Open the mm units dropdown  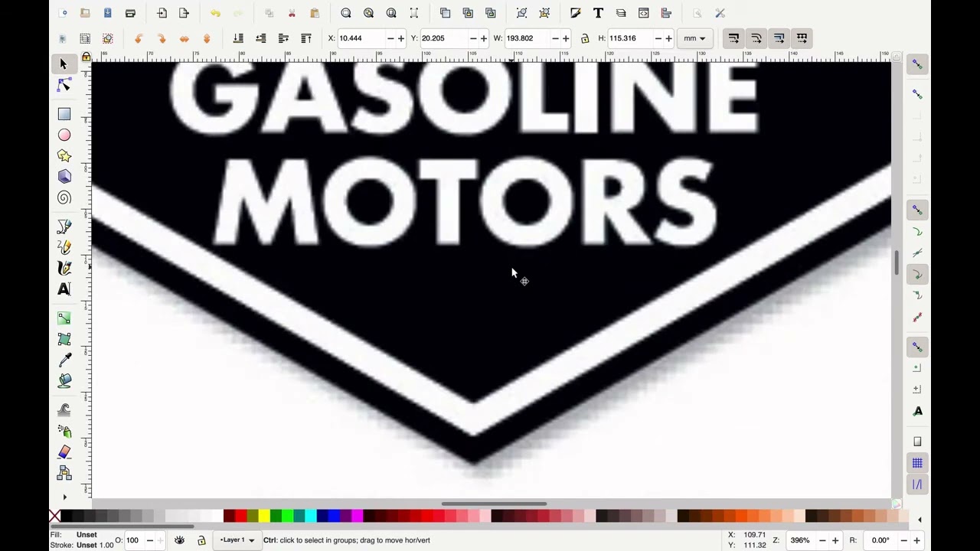point(695,38)
